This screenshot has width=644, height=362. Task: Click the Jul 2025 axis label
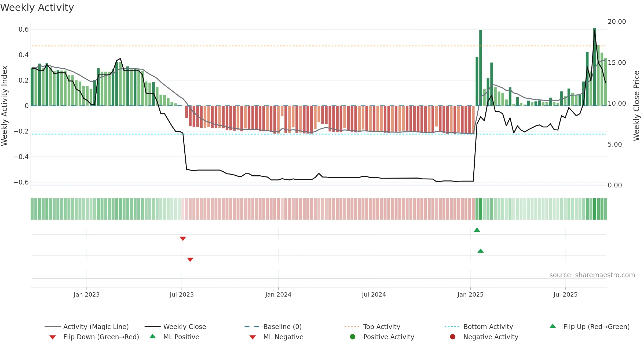tap(565, 294)
